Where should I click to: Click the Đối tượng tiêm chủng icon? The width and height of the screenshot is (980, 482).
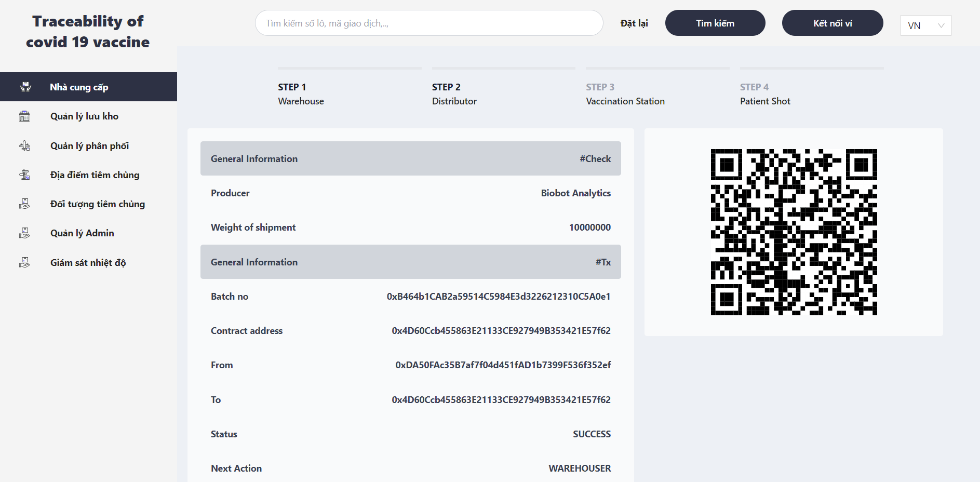tap(24, 204)
